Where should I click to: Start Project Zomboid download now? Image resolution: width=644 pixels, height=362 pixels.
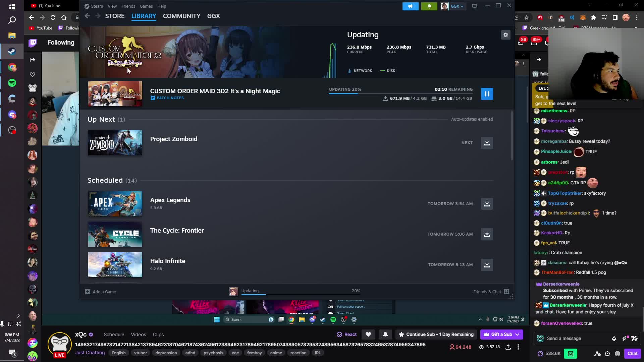click(487, 143)
